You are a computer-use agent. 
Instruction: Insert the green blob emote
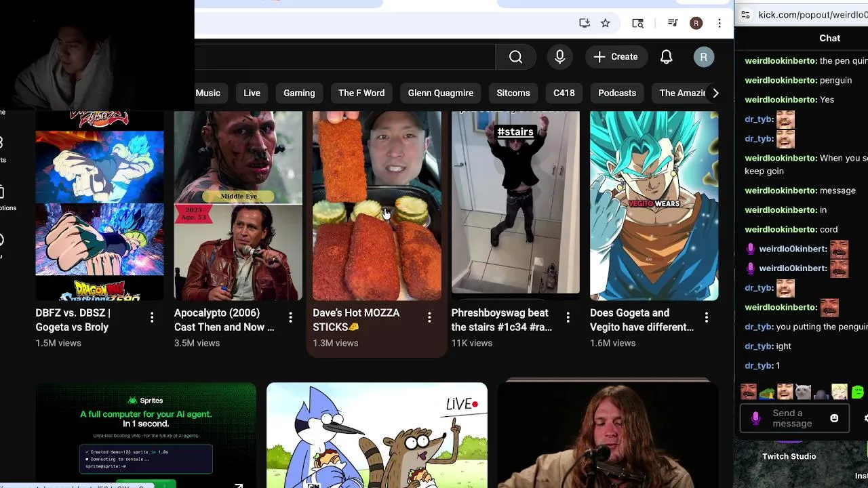pyautogui.click(x=858, y=392)
